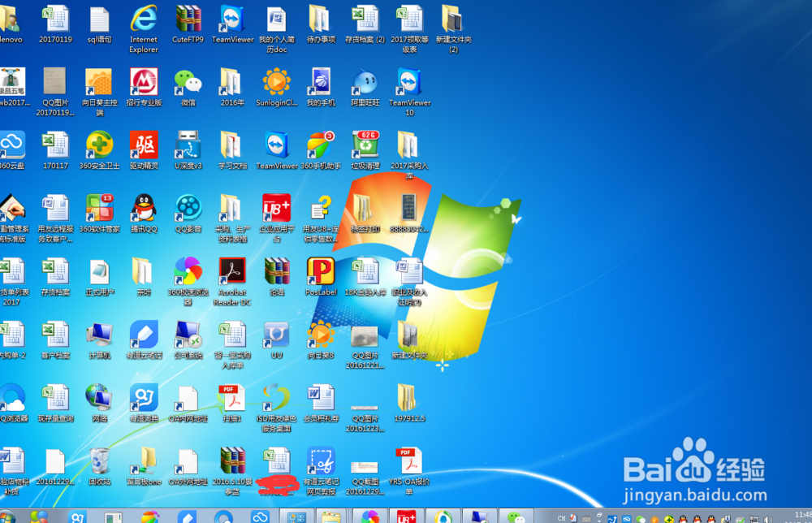The image size is (812, 523).
Task: Open the 197912.5 folder
Action: (x=409, y=404)
